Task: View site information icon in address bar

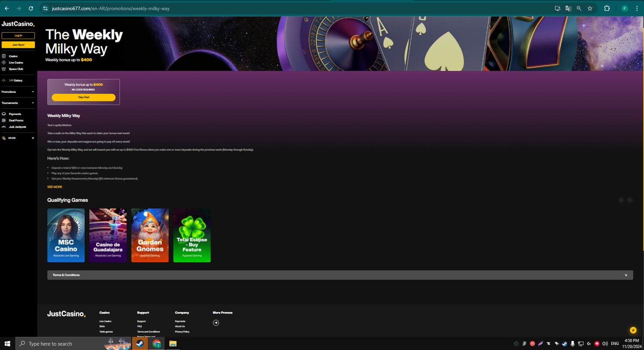Action: tap(45, 8)
